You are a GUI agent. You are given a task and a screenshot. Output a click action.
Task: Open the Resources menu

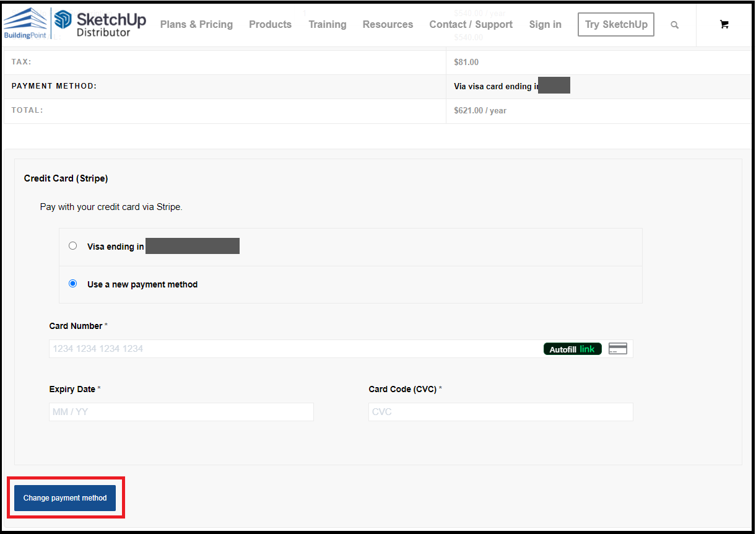388,25
